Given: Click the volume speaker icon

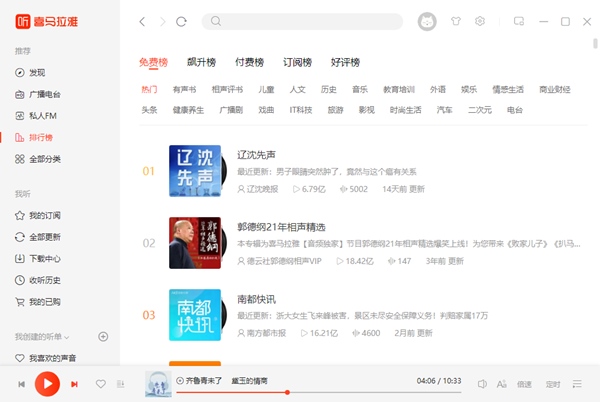Looking at the screenshot, I should (482, 384).
